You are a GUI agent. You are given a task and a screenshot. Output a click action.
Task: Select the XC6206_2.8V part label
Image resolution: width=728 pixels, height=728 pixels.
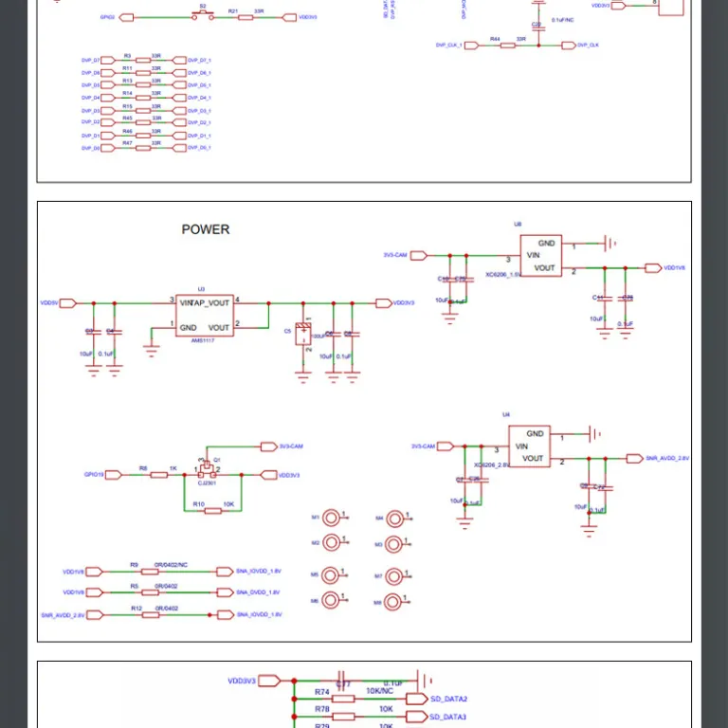click(x=491, y=465)
